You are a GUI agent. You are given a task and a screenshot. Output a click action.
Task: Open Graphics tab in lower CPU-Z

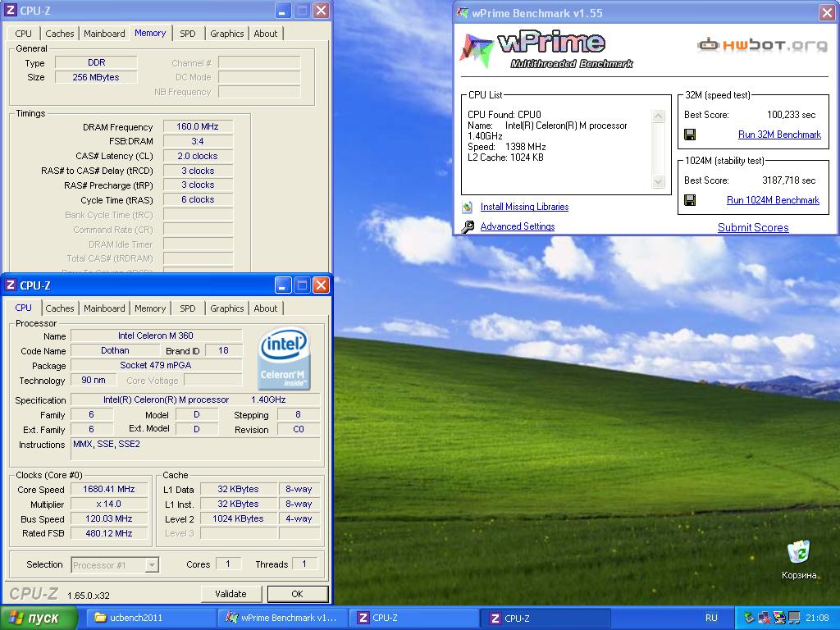(226, 308)
